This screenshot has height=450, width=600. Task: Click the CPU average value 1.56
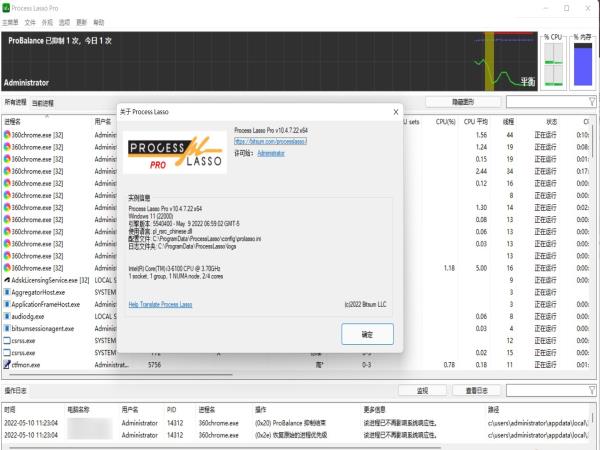pyautogui.click(x=481, y=135)
